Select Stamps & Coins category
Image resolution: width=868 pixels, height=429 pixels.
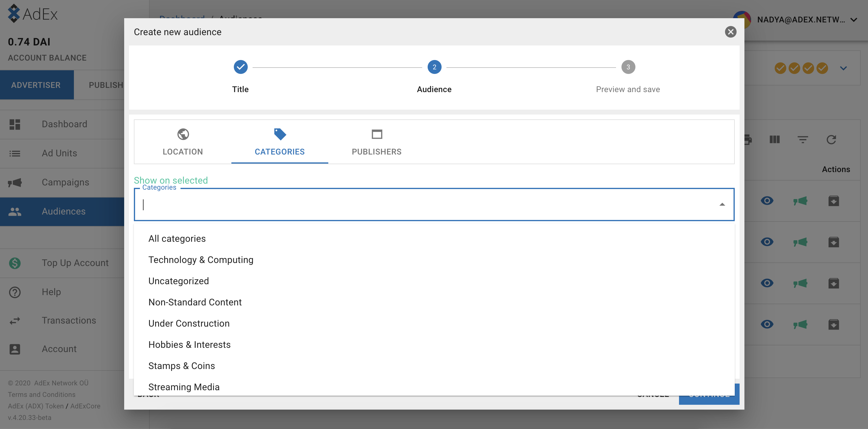(x=434, y=366)
